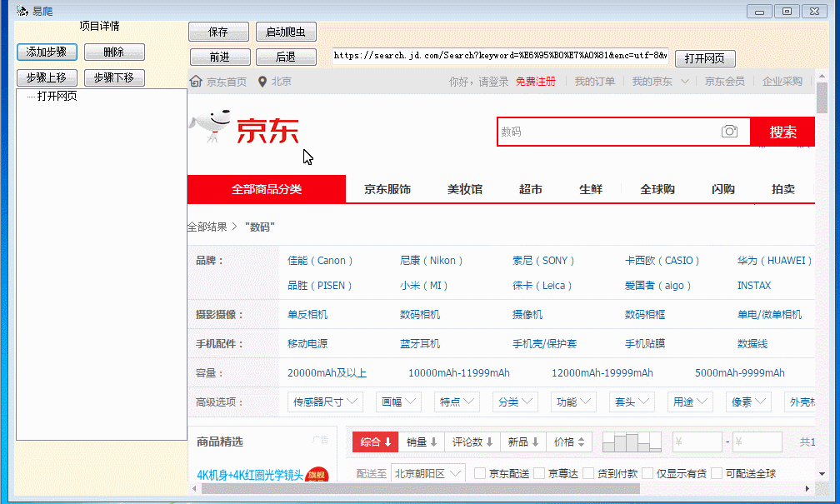This screenshot has width=840, height=504.
Task: Move step up with 步骤上移
Action: pyautogui.click(x=47, y=77)
